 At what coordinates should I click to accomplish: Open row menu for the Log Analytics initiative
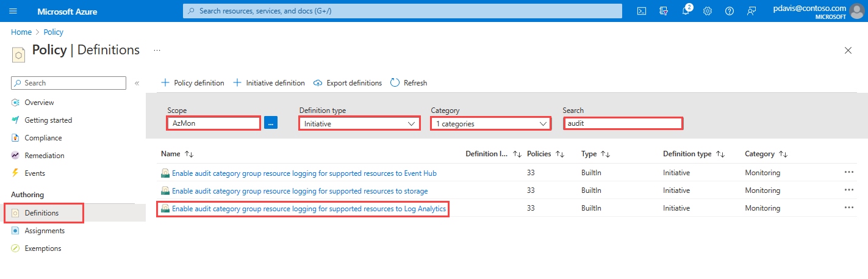pos(849,208)
